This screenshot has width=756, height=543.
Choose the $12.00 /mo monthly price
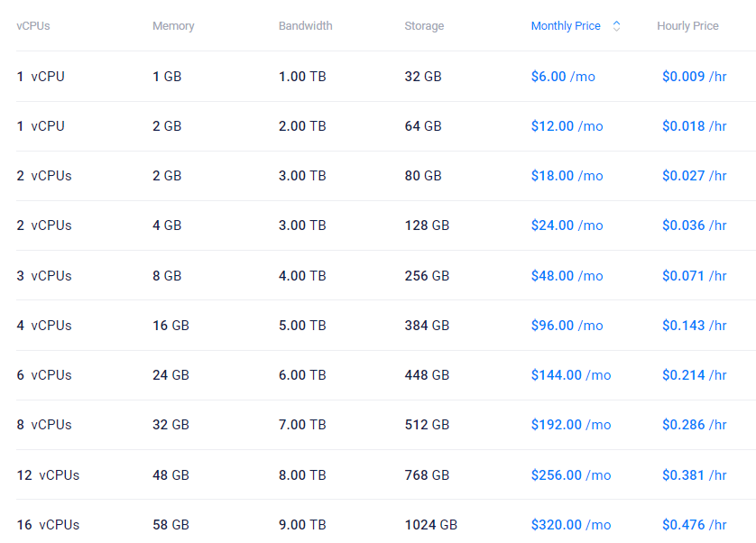[567, 126]
